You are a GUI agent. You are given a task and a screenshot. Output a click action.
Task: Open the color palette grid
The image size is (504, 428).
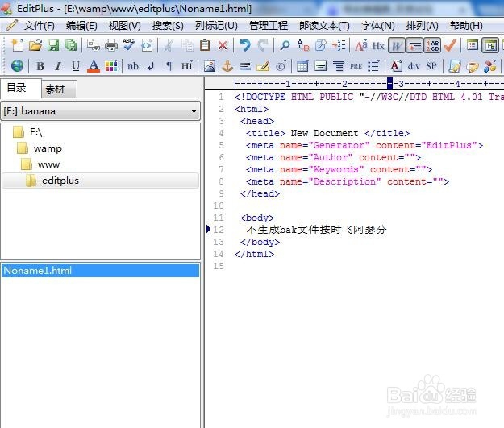tap(111, 66)
